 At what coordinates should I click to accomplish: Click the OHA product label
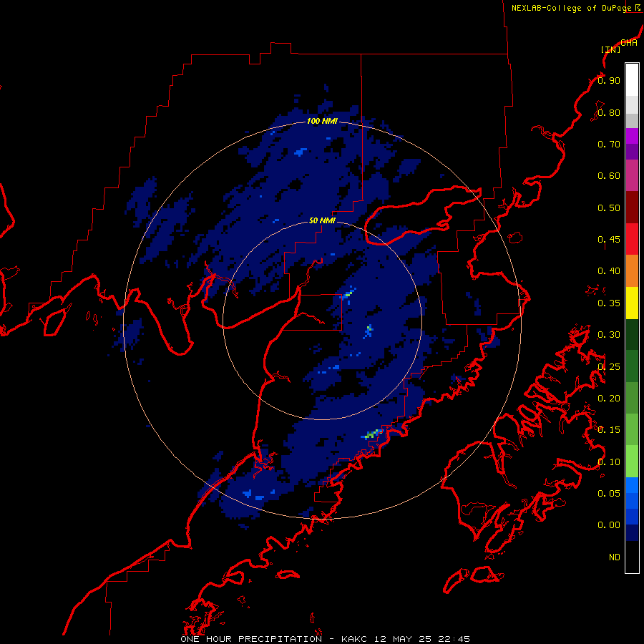click(629, 43)
